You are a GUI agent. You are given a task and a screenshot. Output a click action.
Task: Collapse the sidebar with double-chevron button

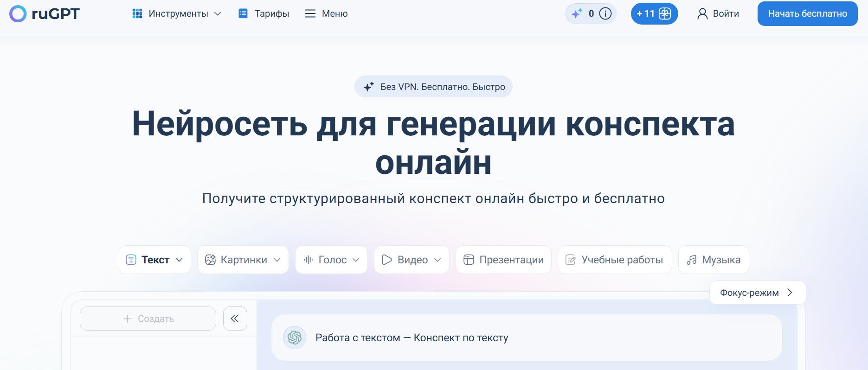click(x=235, y=319)
